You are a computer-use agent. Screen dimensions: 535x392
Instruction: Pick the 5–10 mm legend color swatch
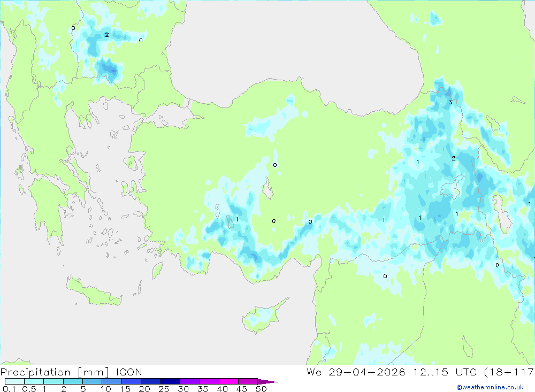point(93,381)
